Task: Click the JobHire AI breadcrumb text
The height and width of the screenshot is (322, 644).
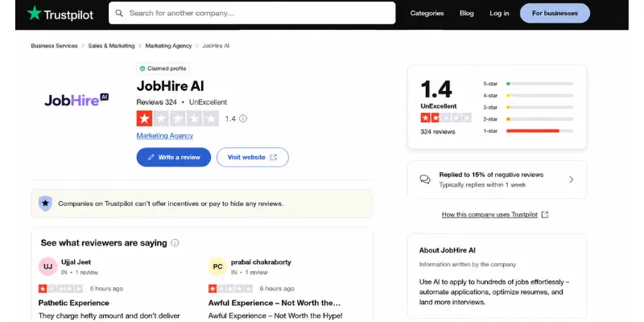Action: point(216,46)
